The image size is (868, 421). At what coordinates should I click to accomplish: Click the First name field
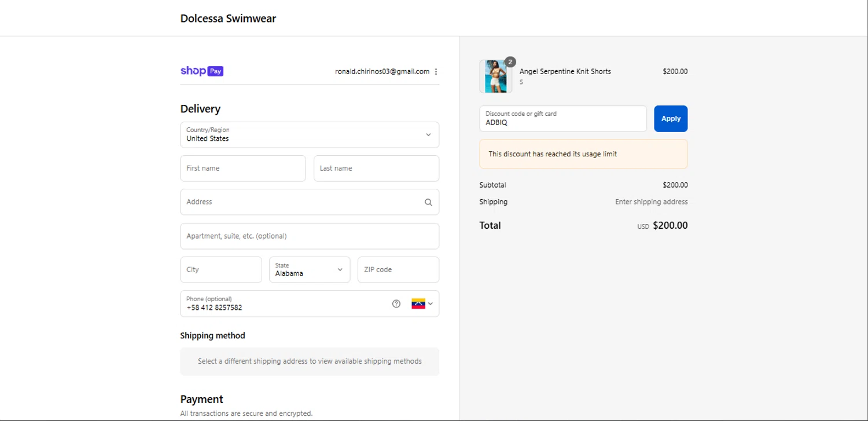click(x=243, y=169)
